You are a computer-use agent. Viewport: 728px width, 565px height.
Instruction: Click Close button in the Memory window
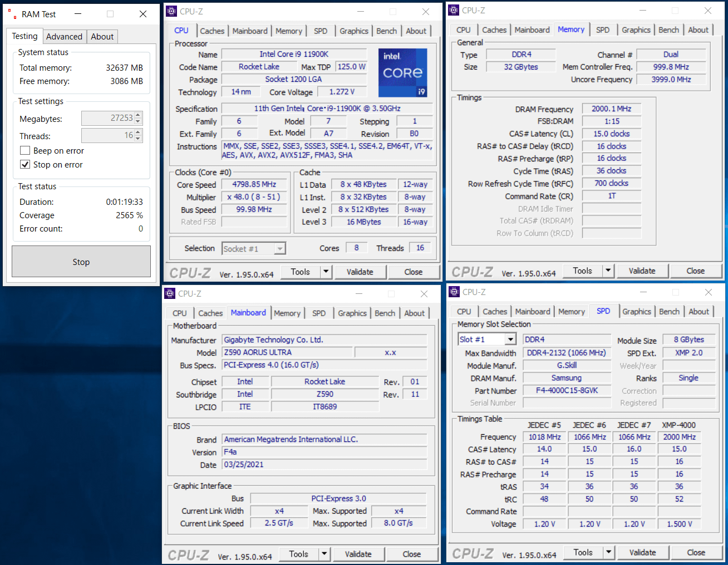[x=696, y=271]
